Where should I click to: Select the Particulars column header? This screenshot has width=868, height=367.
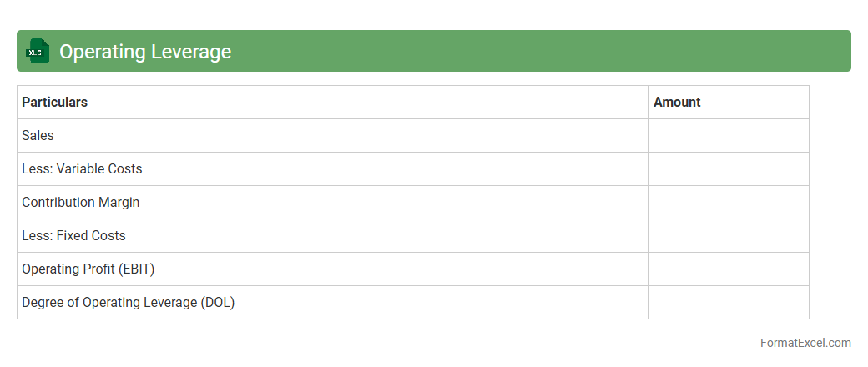pos(54,103)
